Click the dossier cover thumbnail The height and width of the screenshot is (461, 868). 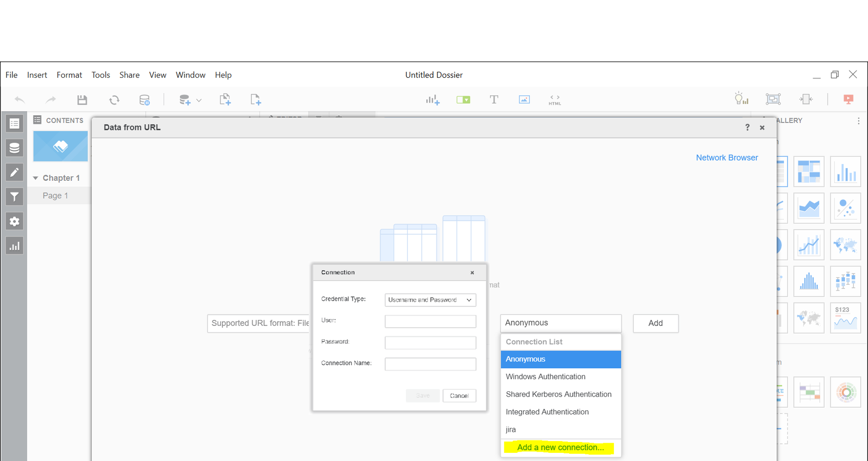[60, 146]
